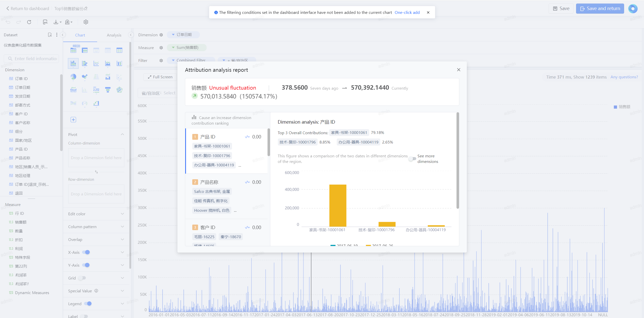Select the KPI number card chart type
Screen dimensions: 644x318
tap(96, 90)
